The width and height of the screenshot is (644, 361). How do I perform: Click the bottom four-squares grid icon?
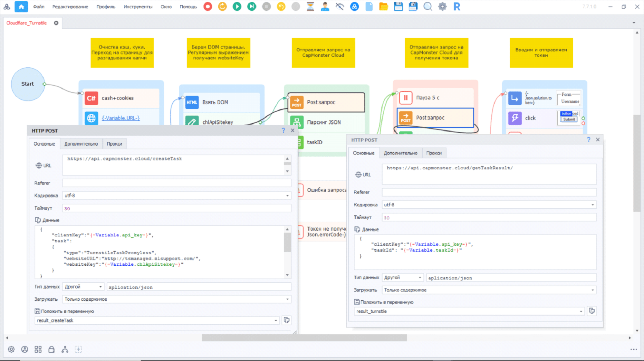pyautogui.click(x=38, y=349)
